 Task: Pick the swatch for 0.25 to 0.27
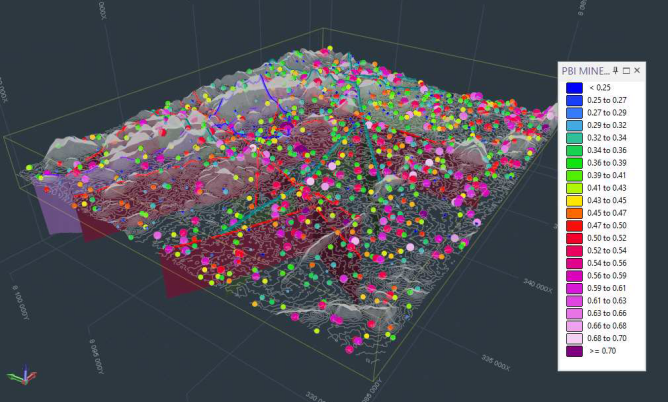coord(574,100)
